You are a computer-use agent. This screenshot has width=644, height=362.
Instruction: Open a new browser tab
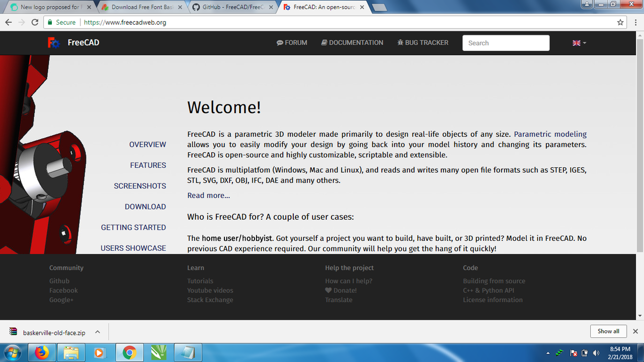[379, 8]
